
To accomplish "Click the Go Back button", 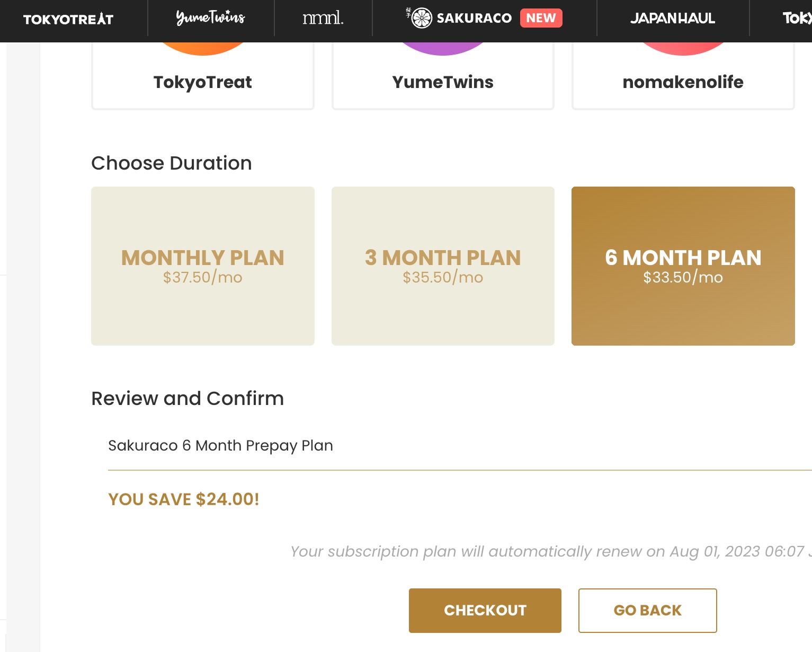I will (x=647, y=610).
